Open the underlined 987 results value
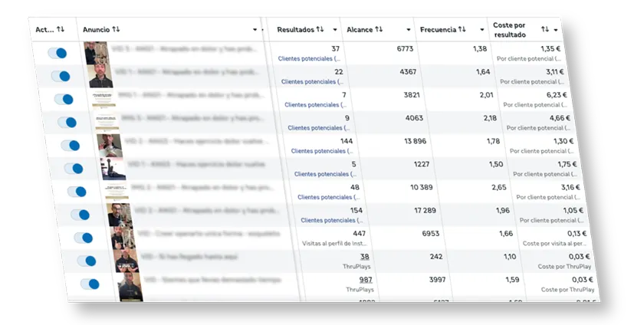This screenshot has height=325, width=644. click(x=366, y=280)
